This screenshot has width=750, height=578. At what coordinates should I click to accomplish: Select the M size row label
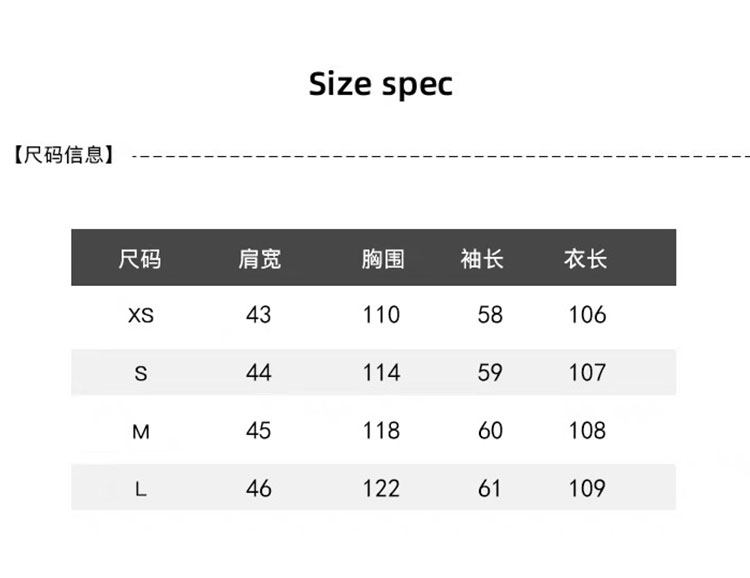coord(141,432)
